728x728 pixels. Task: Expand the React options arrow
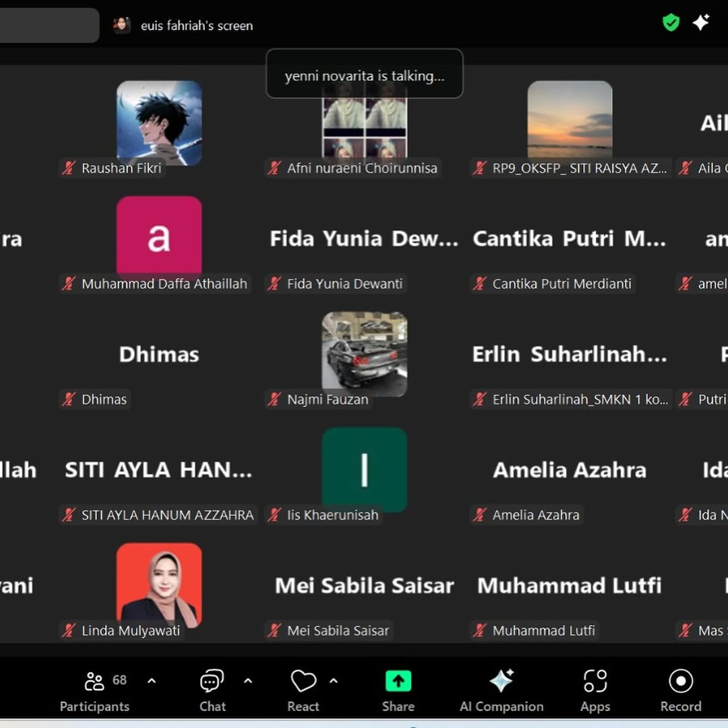click(x=333, y=681)
